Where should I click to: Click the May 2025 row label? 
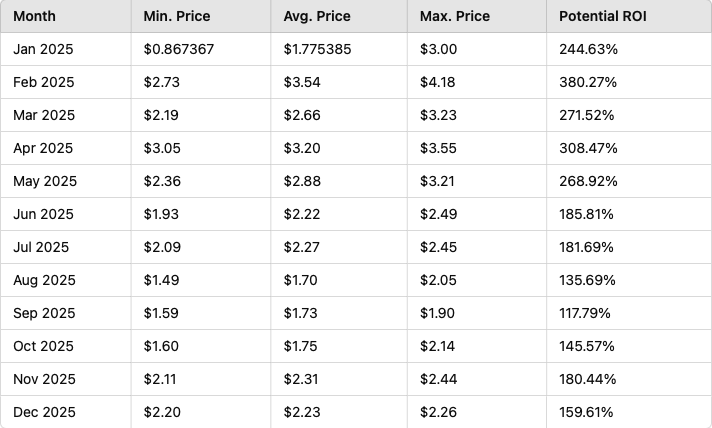[45, 181]
